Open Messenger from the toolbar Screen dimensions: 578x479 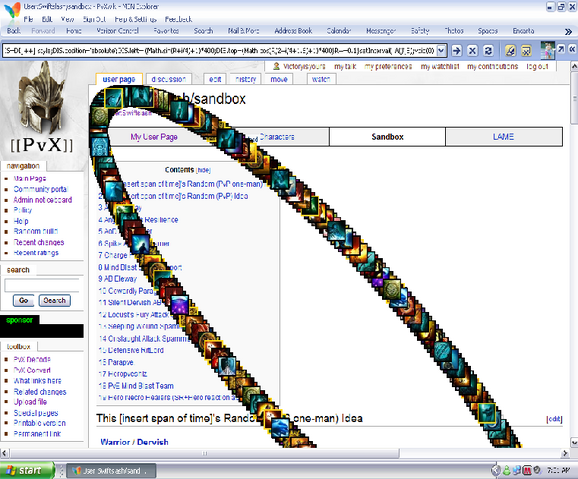[x=381, y=31]
